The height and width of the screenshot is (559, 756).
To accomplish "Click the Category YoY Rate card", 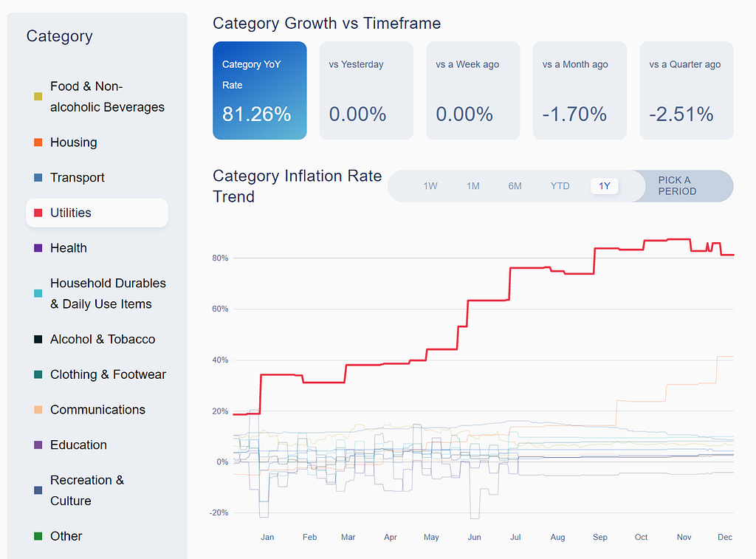I will [x=260, y=91].
